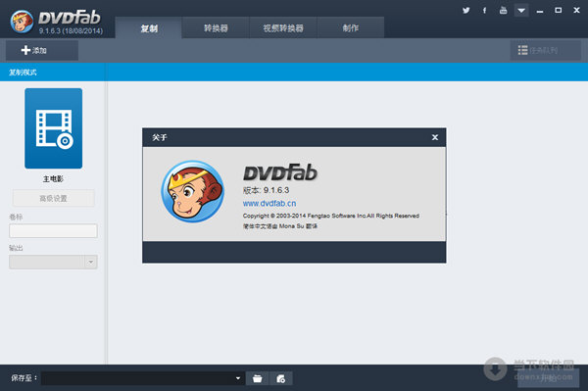Click the 卷标 volume label input field

[x=53, y=231]
